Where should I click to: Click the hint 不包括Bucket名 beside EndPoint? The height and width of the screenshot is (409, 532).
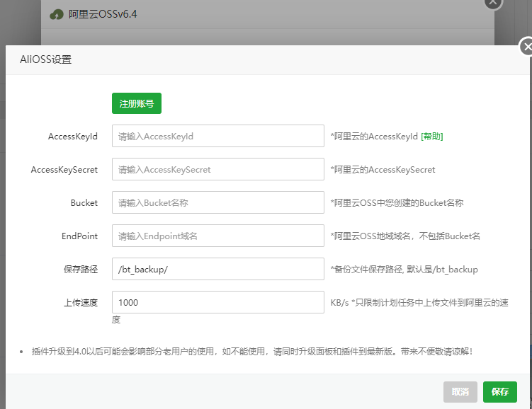(450, 236)
